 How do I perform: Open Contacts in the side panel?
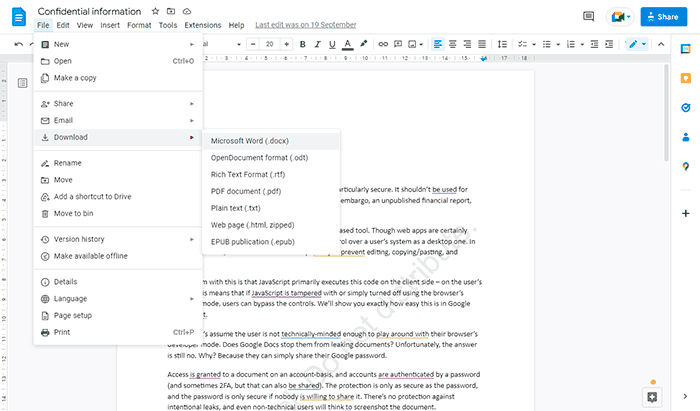pos(686,137)
